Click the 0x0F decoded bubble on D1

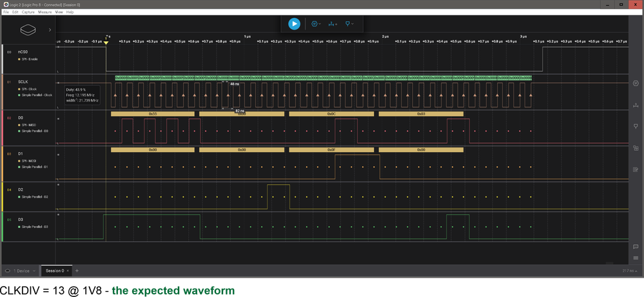331,149
